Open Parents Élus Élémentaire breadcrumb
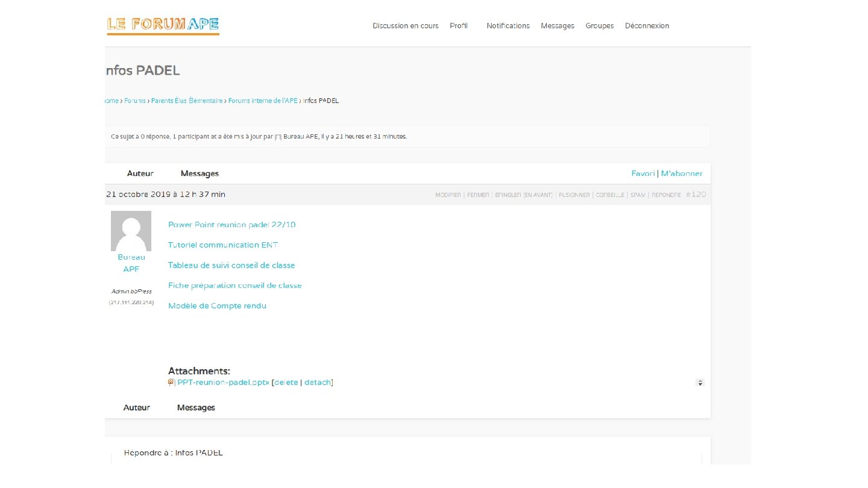 point(187,101)
